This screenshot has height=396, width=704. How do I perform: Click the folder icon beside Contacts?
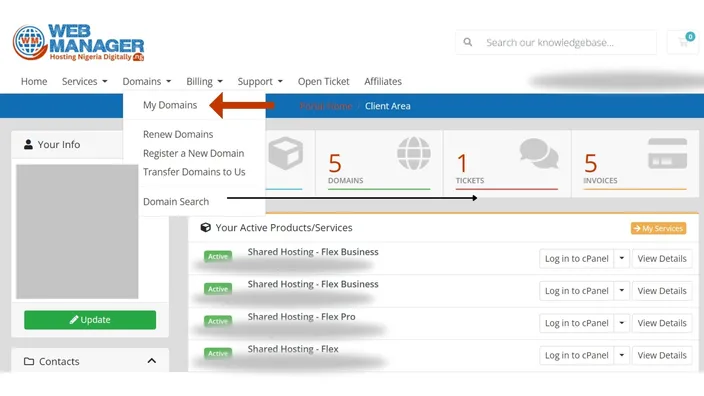[29, 361]
